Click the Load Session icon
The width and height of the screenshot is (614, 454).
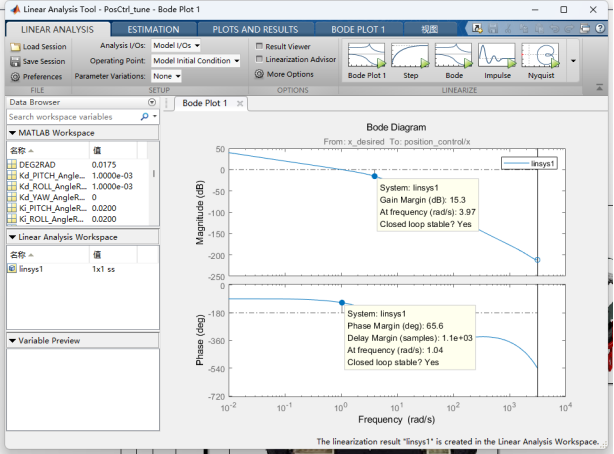coord(16,47)
